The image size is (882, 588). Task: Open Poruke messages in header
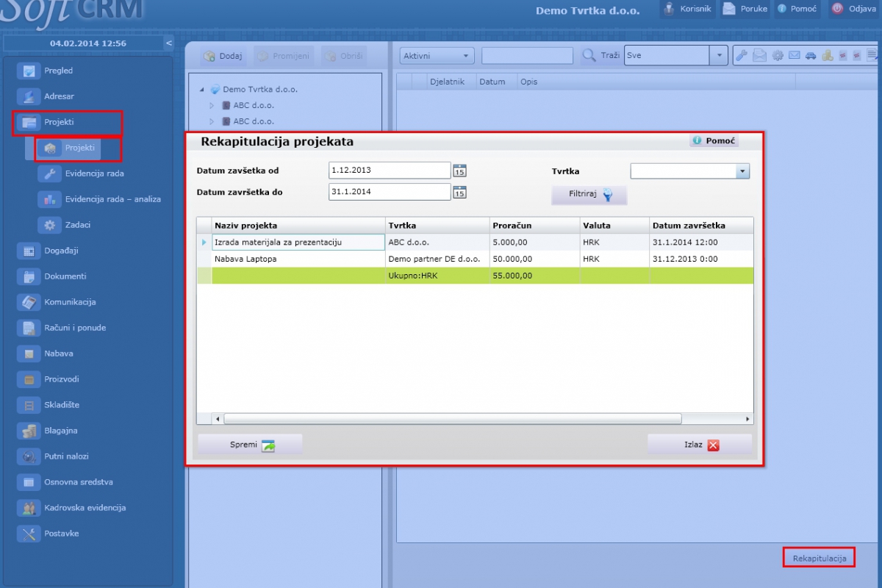click(x=745, y=9)
